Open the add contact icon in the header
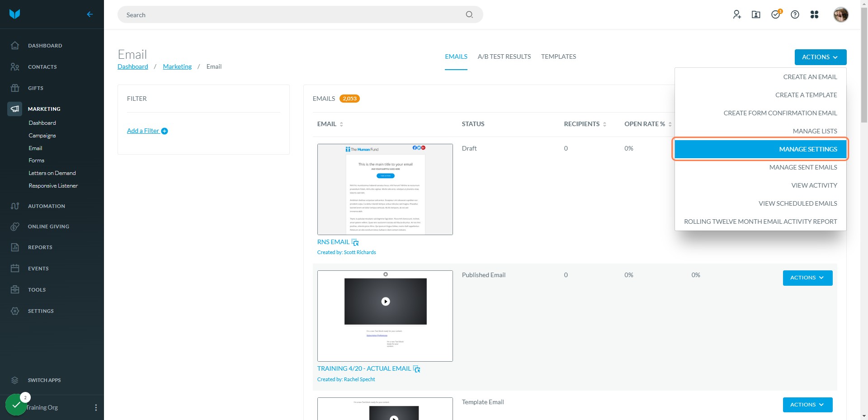 point(737,14)
